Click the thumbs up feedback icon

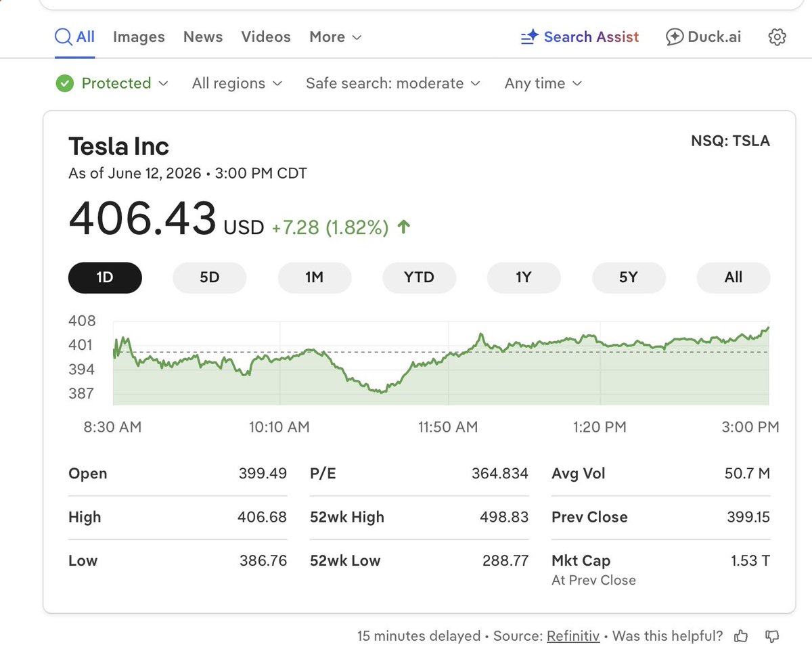[x=741, y=636]
